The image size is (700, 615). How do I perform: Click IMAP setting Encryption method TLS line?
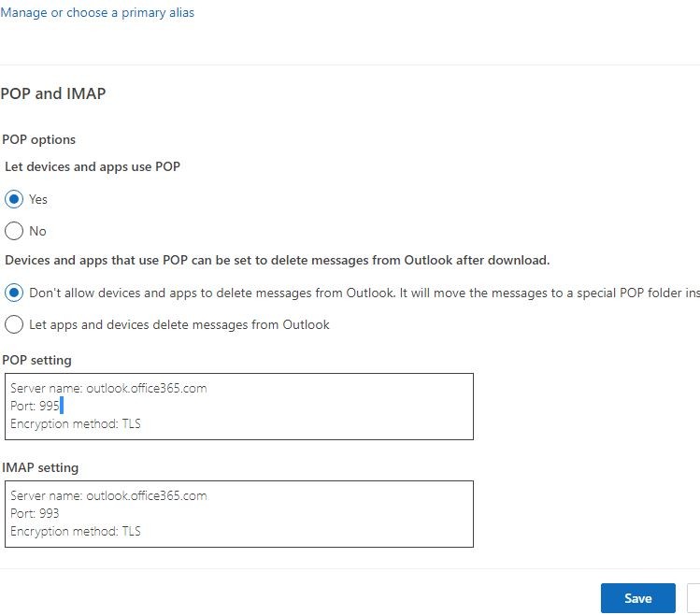(x=76, y=531)
